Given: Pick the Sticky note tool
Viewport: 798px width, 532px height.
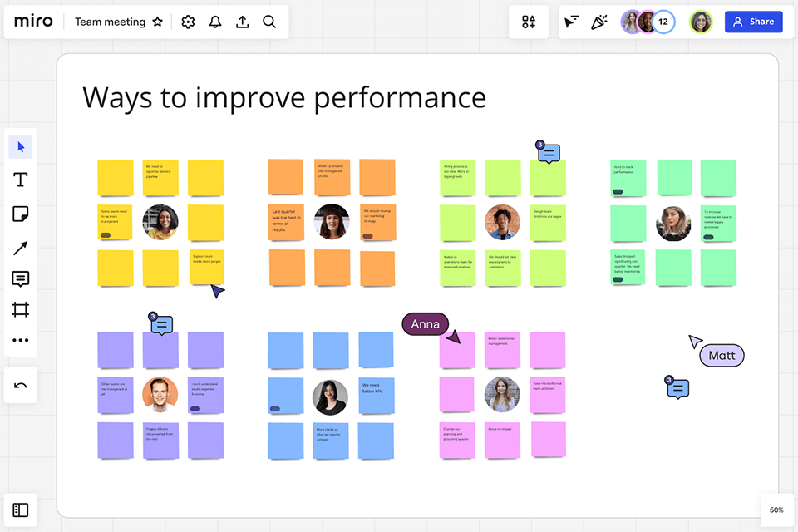Looking at the screenshot, I should [20, 214].
